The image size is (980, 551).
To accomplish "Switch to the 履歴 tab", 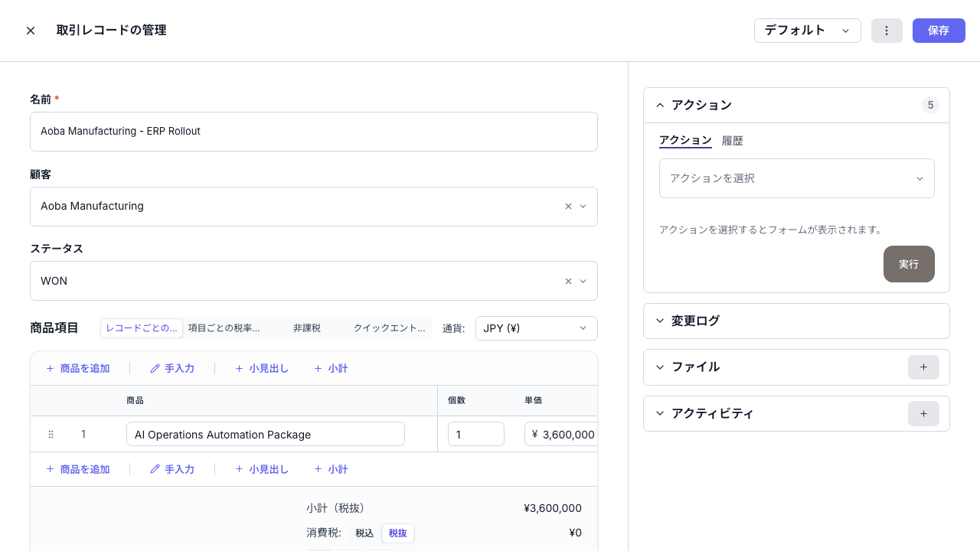I will [732, 140].
